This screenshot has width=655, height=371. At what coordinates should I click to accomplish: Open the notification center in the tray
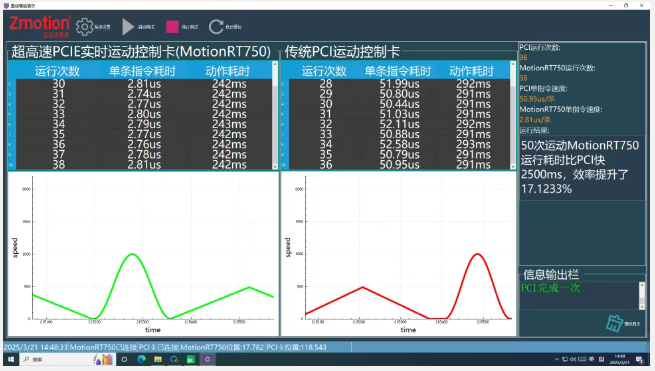(639, 359)
